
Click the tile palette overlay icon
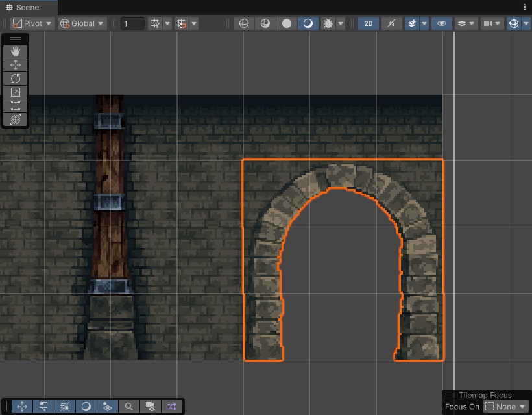108,406
